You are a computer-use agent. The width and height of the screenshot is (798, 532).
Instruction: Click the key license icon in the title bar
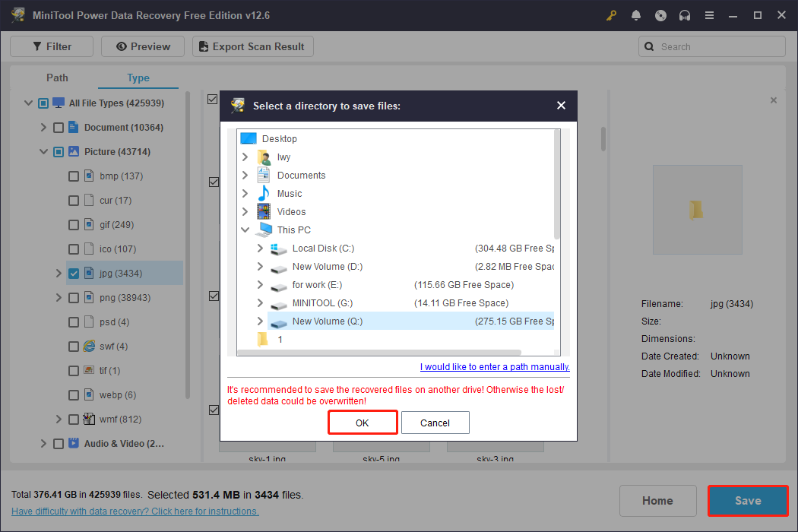click(611, 14)
